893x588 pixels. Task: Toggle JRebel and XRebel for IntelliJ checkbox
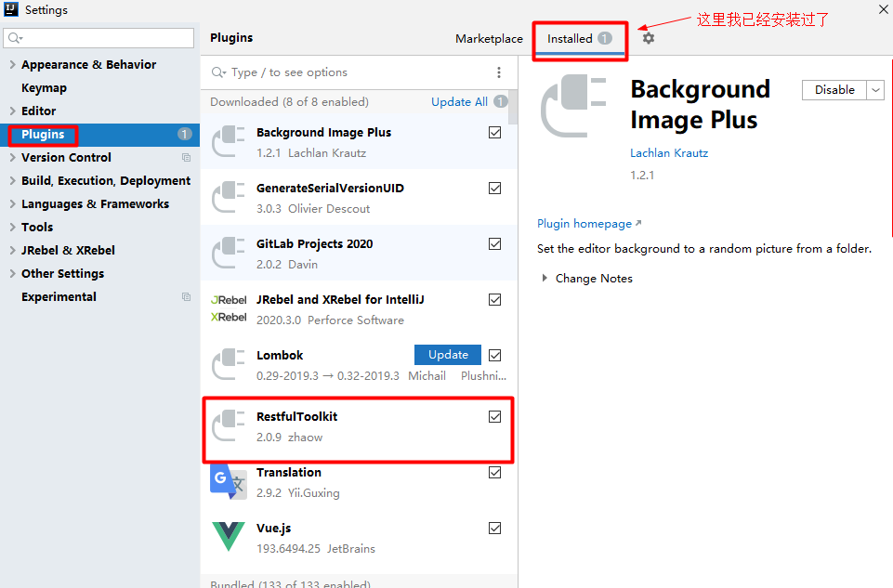495,300
